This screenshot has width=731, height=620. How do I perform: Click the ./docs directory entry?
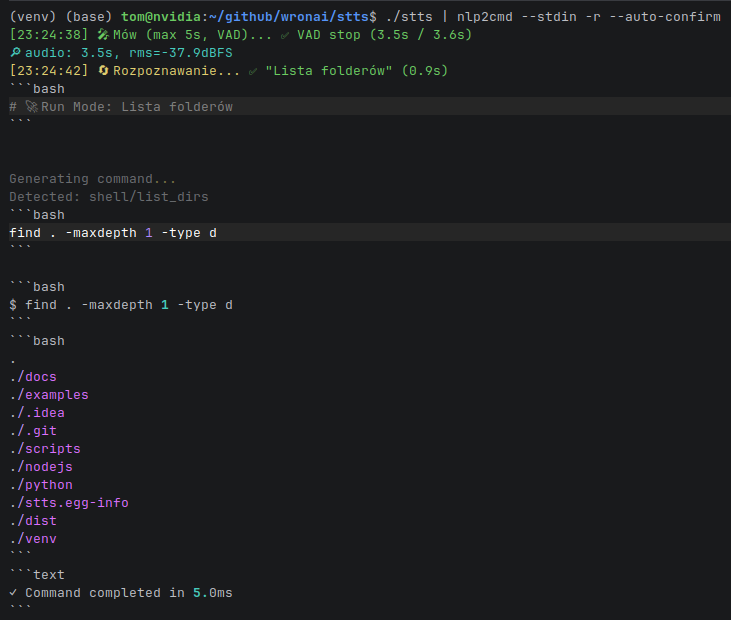pos(33,377)
